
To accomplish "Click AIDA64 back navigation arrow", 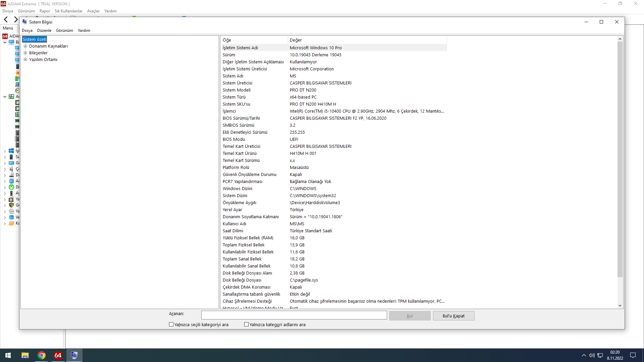I will (6, 19).
